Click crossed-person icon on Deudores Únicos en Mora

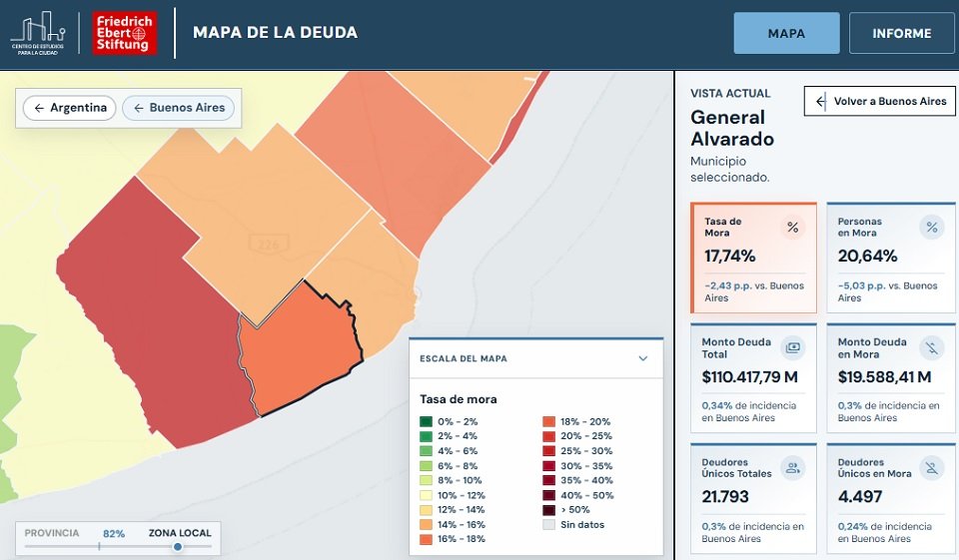[931, 468]
